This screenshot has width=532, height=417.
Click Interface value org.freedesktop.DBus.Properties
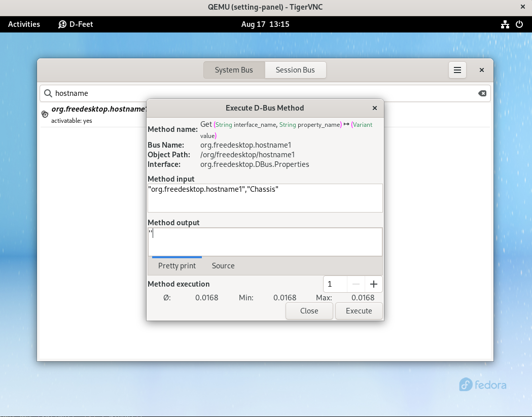tap(255, 164)
